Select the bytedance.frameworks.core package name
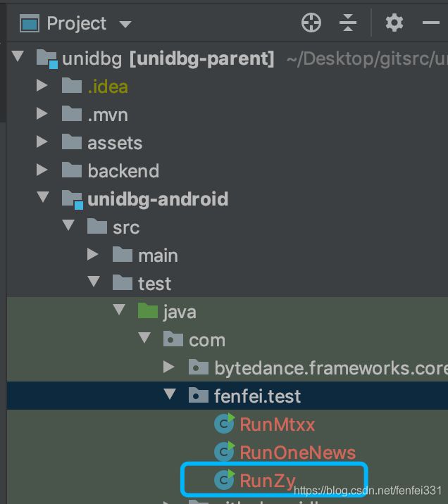The image size is (448, 504). point(331,368)
